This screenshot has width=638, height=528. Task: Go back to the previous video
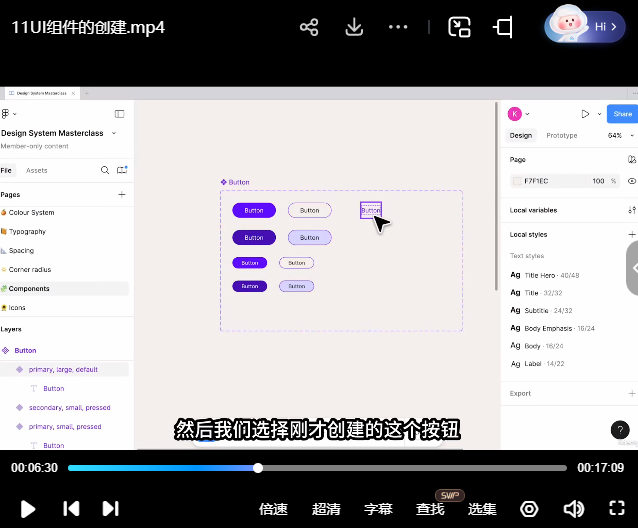point(71,509)
